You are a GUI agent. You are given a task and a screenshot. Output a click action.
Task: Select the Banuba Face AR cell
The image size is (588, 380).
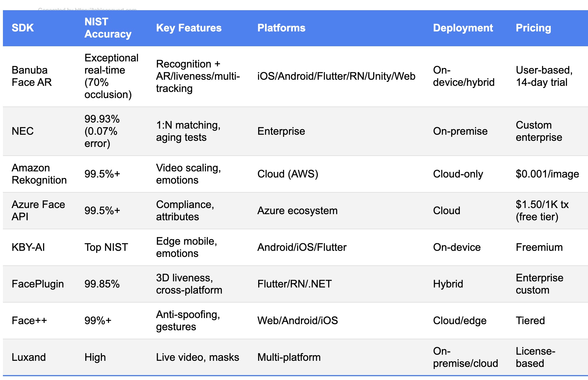31,76
